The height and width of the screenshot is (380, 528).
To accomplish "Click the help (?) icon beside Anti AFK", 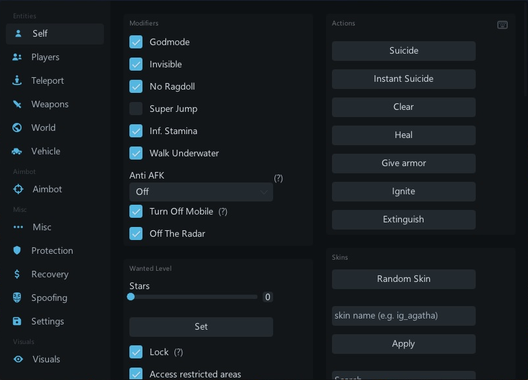I will click(x=278, y=178).
